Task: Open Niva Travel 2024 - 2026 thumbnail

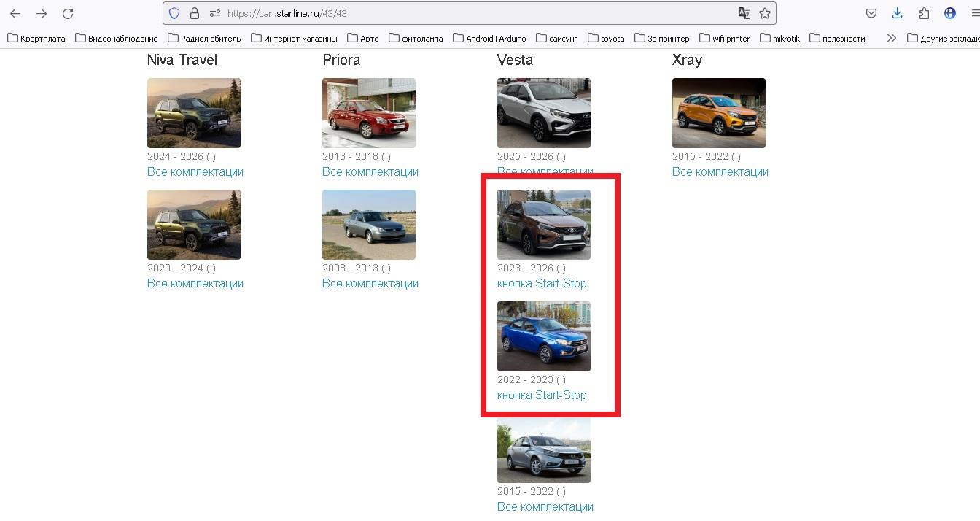Action: pos(194,113)
